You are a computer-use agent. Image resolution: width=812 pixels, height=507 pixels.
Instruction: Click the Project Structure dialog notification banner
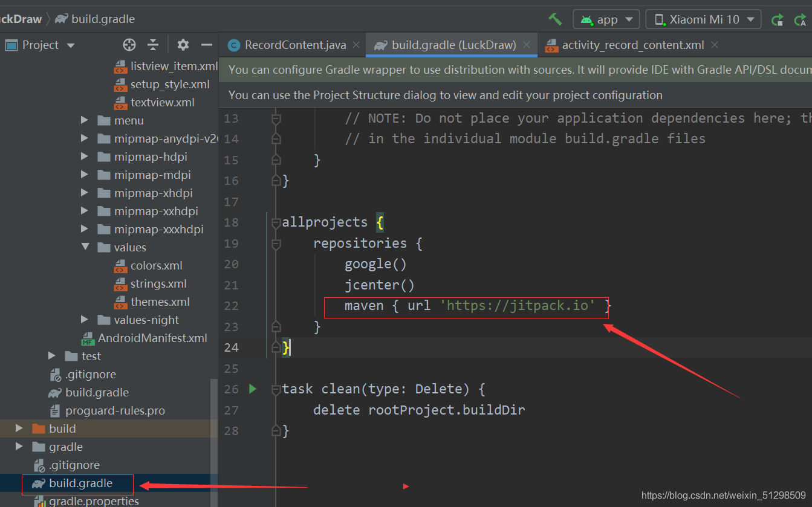click(515, 95)
